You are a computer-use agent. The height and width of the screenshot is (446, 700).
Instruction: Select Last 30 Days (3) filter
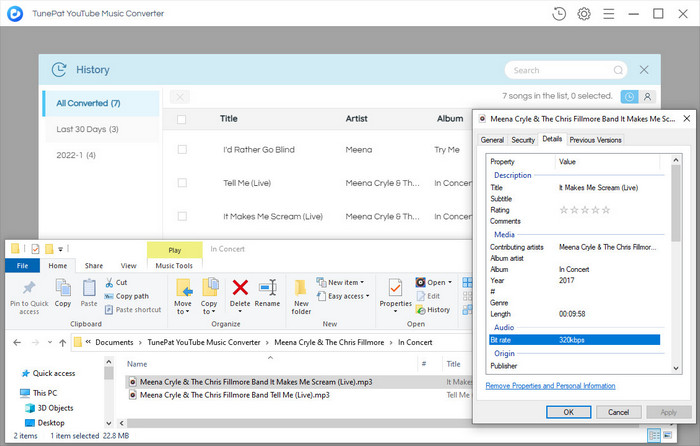click(x=101, y=129)
